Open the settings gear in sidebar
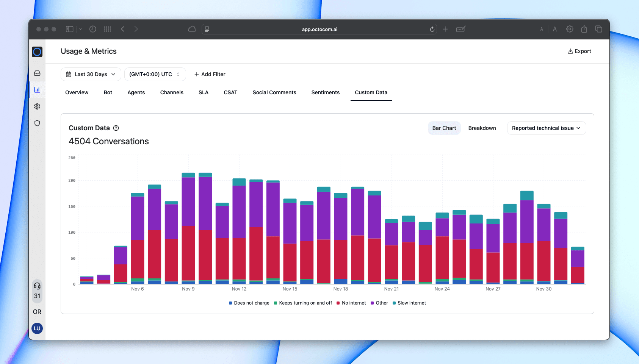 (37, 106)
